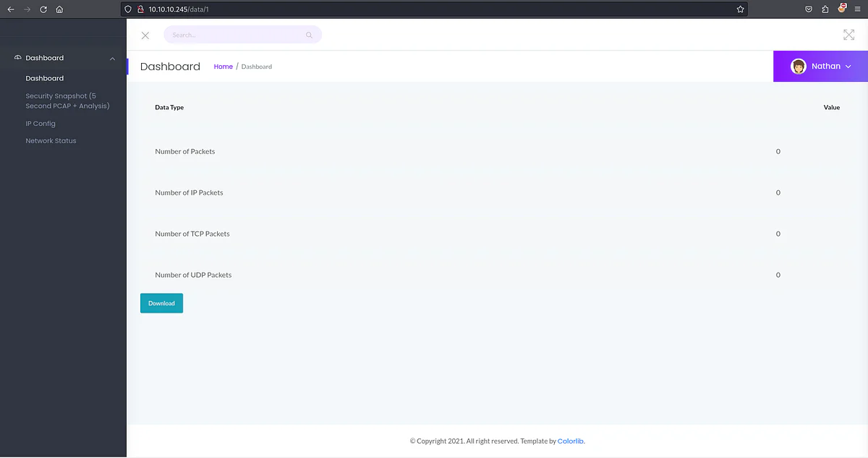The width and height of the screenshot is (868, 458).
Task: Click the value 0 for UDP Packets
Action: [x=778, y=276]
